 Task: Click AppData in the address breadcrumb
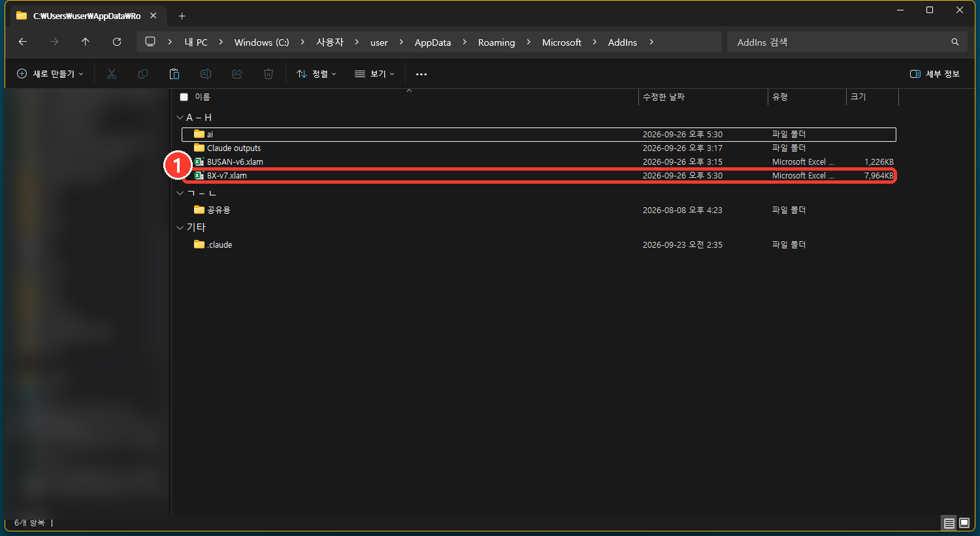pyautogui.click(x=433, y=42)
